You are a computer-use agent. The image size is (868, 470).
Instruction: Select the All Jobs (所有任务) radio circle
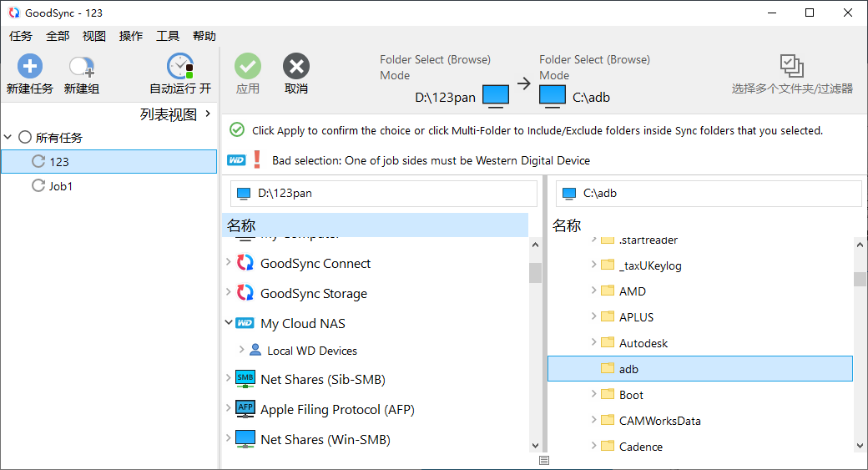tap(25, 137)
